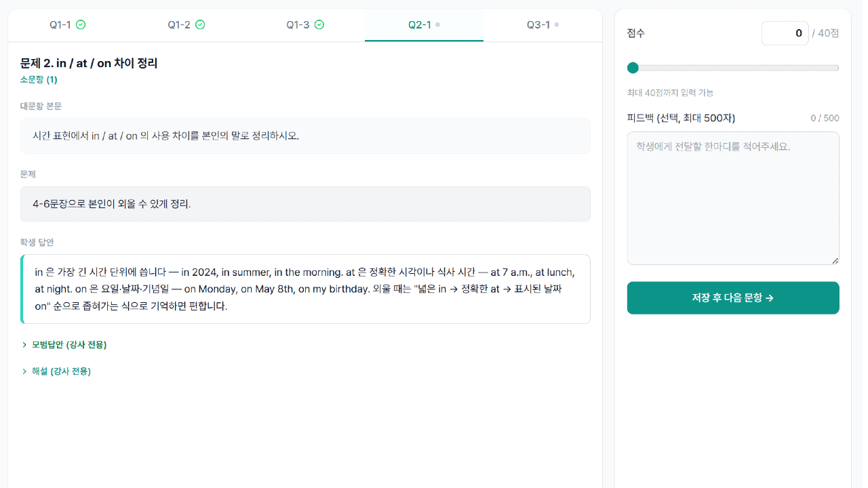
Task: Click the score slider handle
Action: tap(633, 68)
